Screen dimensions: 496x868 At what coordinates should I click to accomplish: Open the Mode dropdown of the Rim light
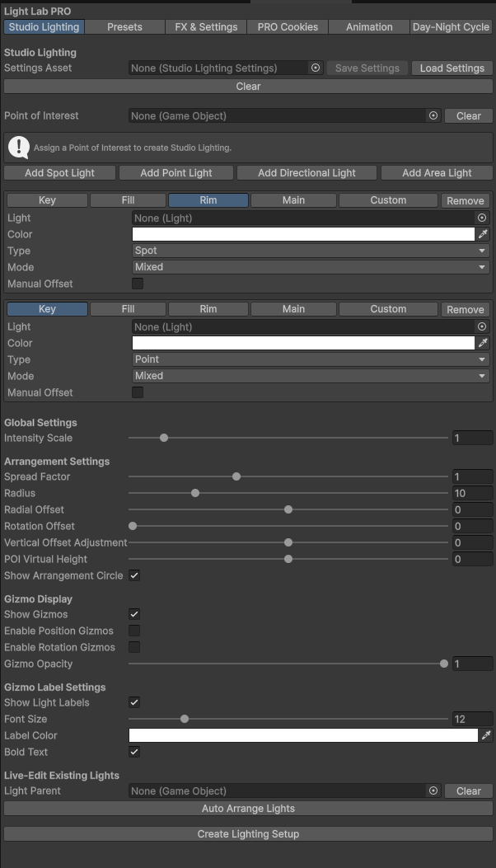pyautogui.click(x=311, y=267)
